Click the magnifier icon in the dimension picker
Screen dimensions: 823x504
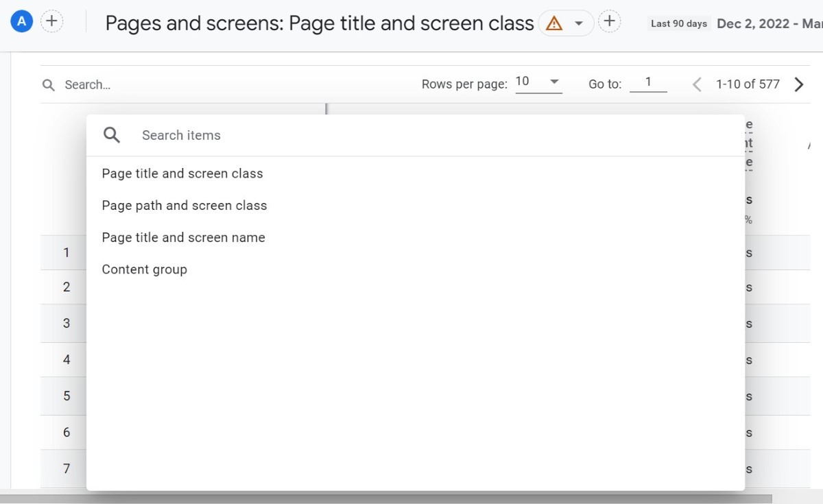tap(112, 135)
